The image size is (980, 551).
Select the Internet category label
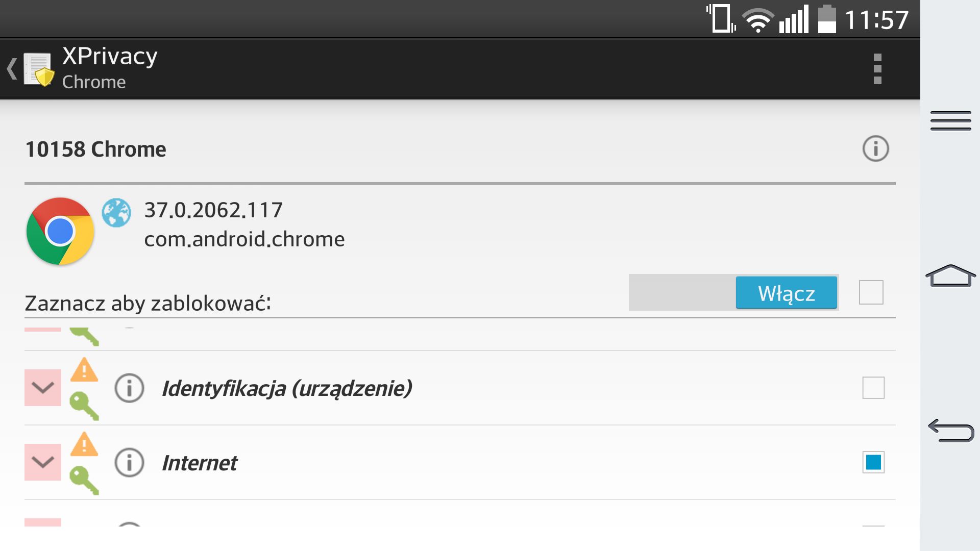point(200,463)
